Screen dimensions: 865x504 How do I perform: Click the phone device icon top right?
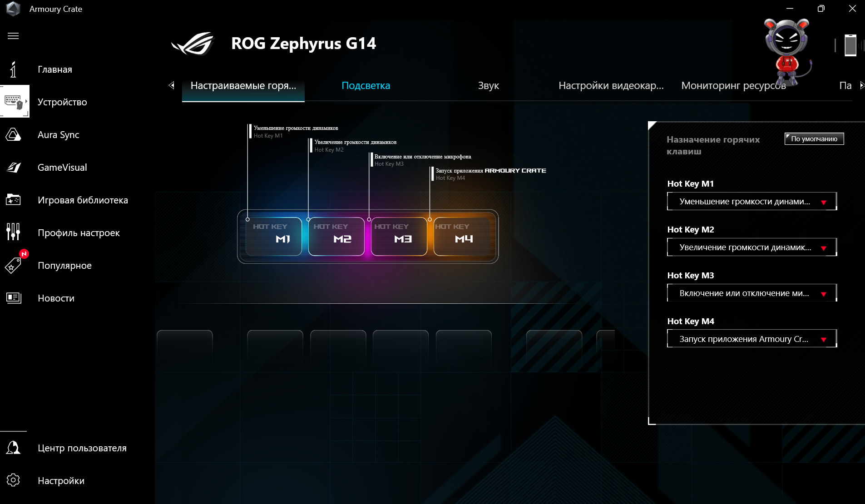click(850, 45)
